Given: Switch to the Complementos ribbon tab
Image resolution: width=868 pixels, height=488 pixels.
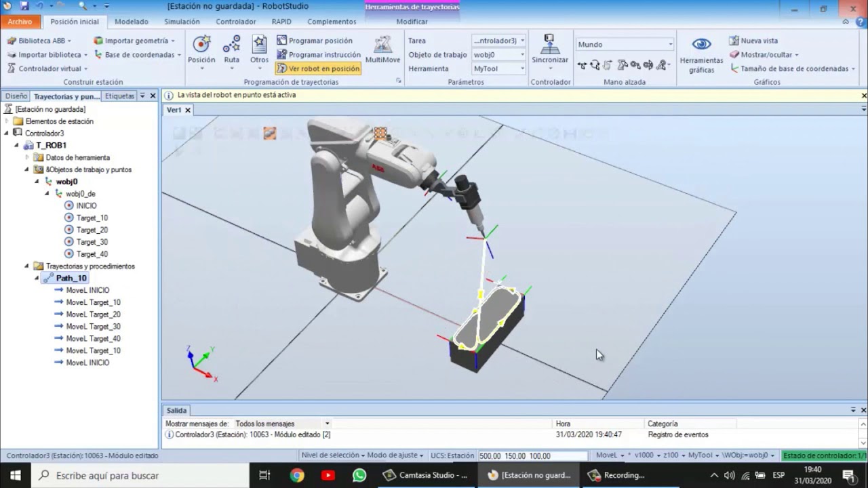Looking at the screenshot, I should (x=332, y=22).
